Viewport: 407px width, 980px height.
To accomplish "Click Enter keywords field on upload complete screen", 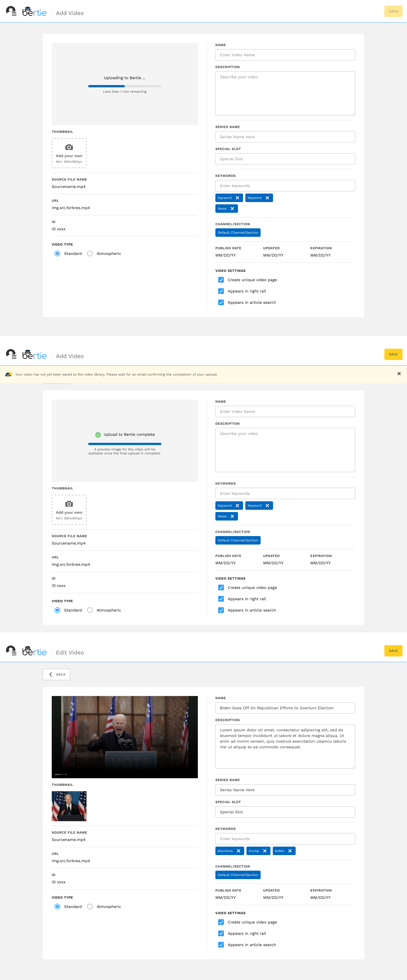I will (285, 493).
